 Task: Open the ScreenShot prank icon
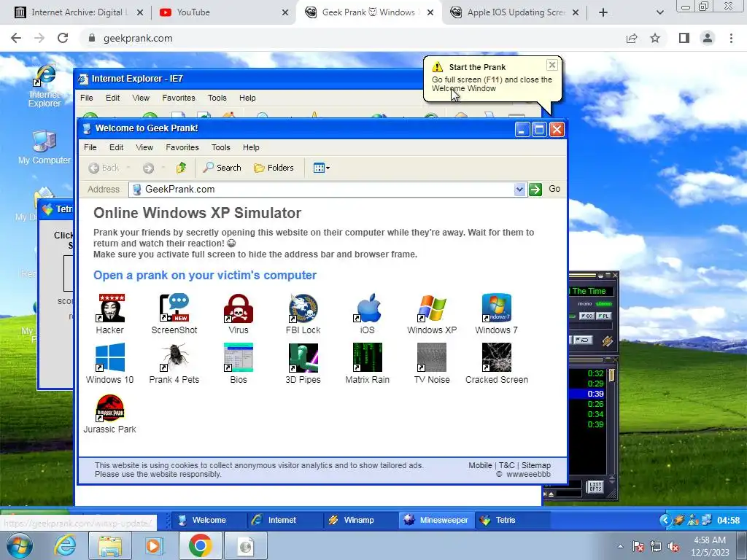[x=174, y=314]
